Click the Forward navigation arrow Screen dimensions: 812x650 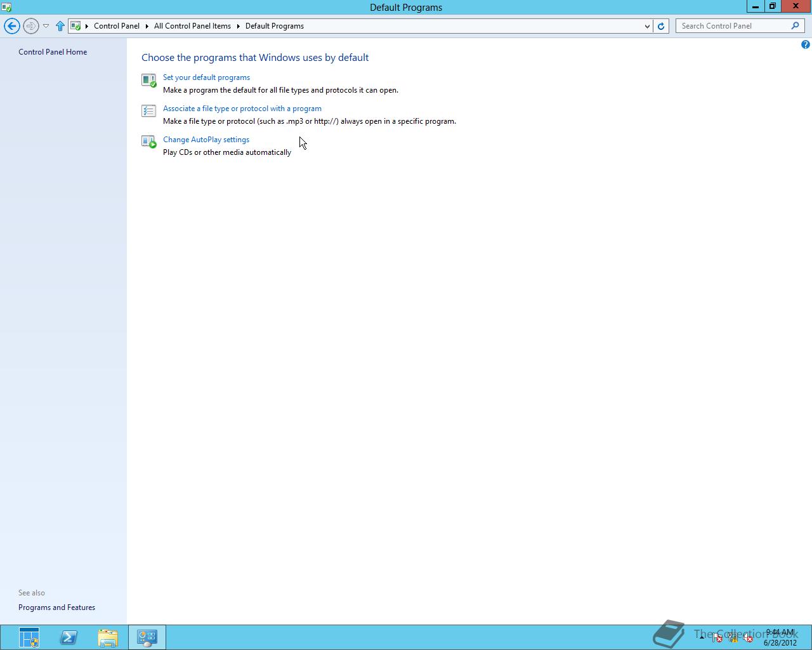[30, 26]
